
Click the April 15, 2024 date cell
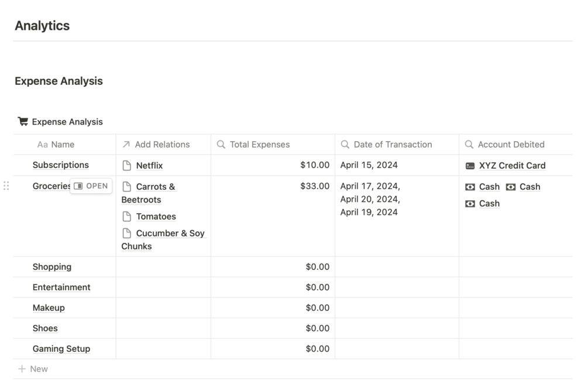(369, 166)
